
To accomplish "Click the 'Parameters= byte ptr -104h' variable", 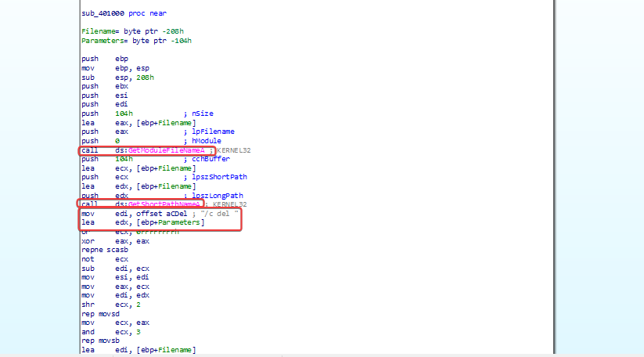I will point(136,41).
